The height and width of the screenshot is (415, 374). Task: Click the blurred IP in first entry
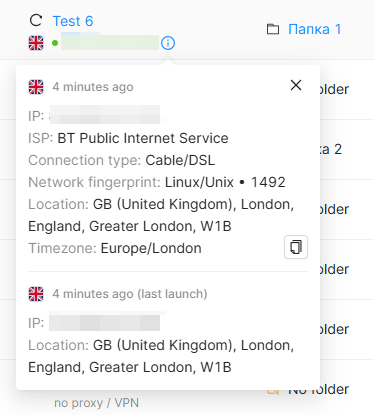(x=105, y=115)
